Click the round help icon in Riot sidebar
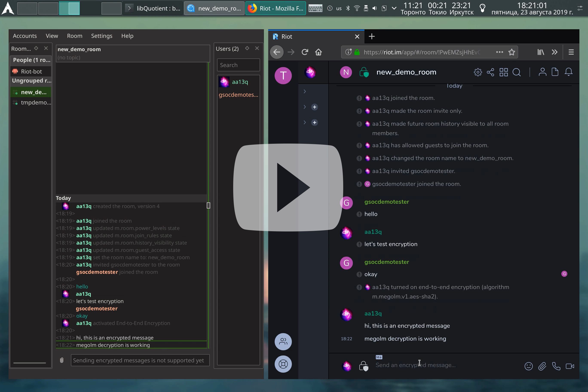The height and width of the screenshot is (392, 588). pos(283,364)
